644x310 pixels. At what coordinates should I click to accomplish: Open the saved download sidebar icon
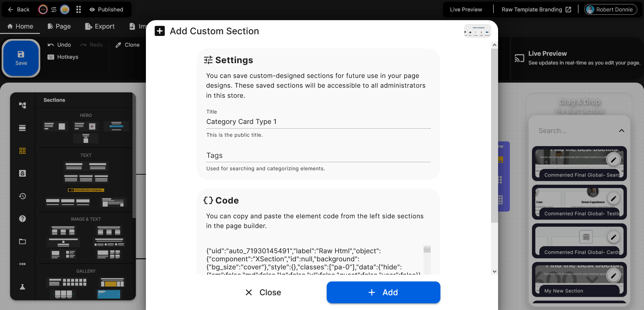pos(22,173)
